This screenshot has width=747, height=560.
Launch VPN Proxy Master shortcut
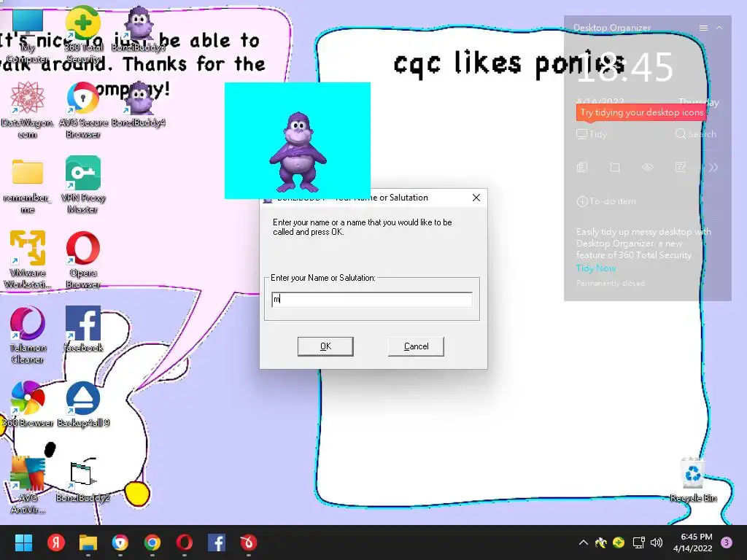(x=83, y=184)
